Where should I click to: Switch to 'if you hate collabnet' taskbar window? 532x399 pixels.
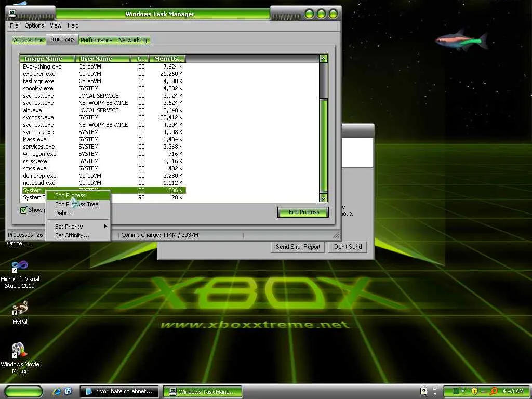[x=119, y=391]
